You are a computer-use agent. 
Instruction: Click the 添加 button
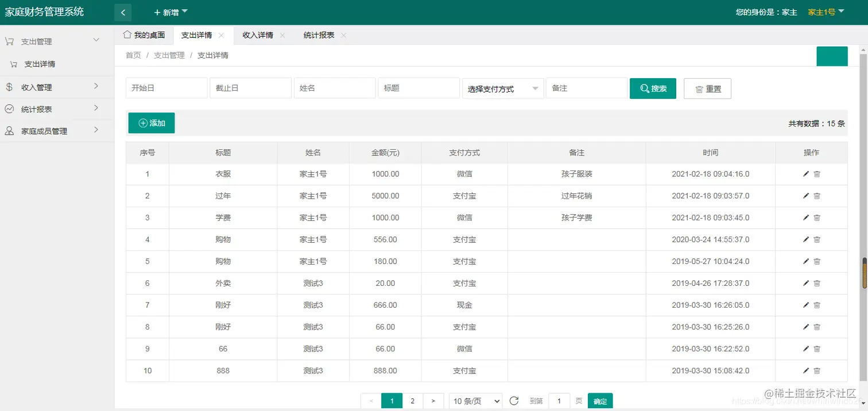pos(152,123)
